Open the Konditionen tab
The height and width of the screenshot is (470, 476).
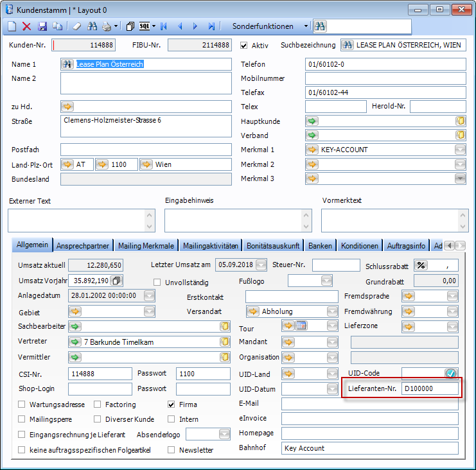pos(359,245)
